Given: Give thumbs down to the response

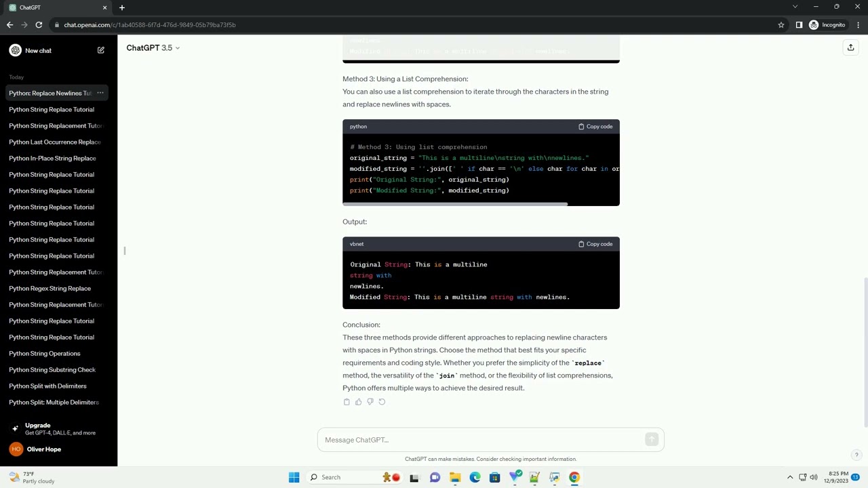Looking at the screenshot, I should pyautogui.click(x=370, y=402).
